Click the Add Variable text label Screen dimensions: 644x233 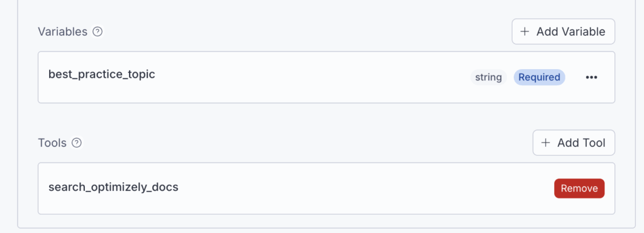[570, 31]
